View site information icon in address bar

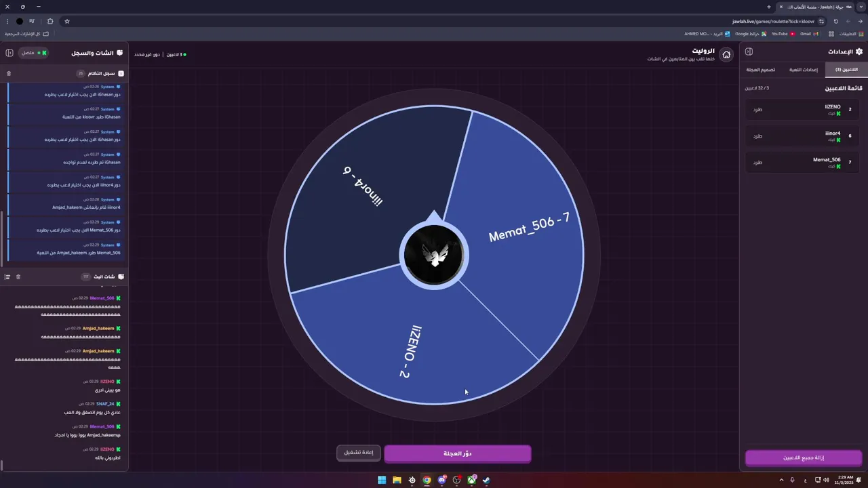(821, 21)
